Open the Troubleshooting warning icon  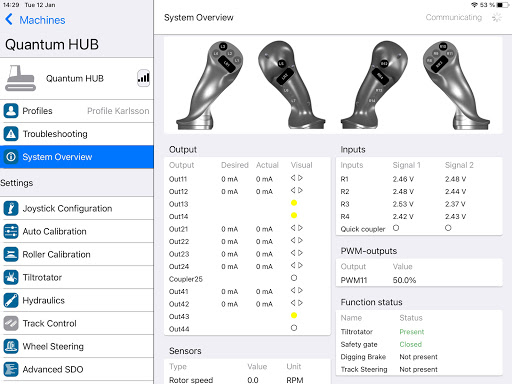tap(11, 134)
